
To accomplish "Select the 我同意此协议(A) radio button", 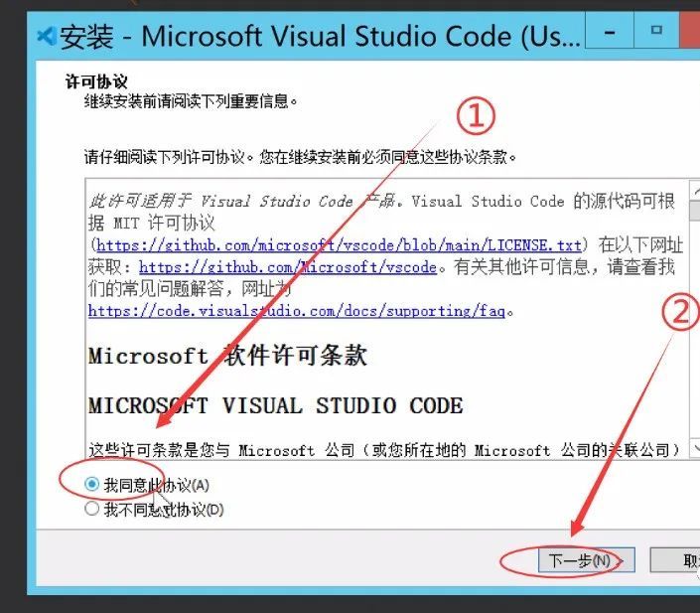I will pos(92,484).
